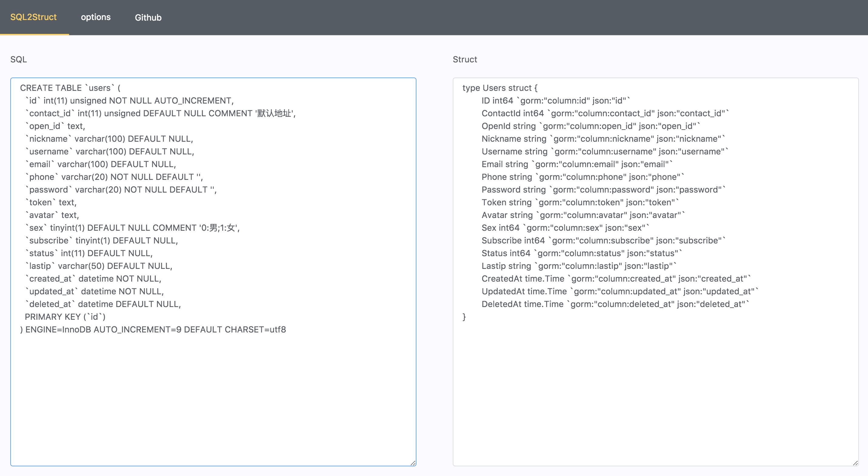Click the `avatar` text line
Screen dimensions: 868x476
point(52,215)
